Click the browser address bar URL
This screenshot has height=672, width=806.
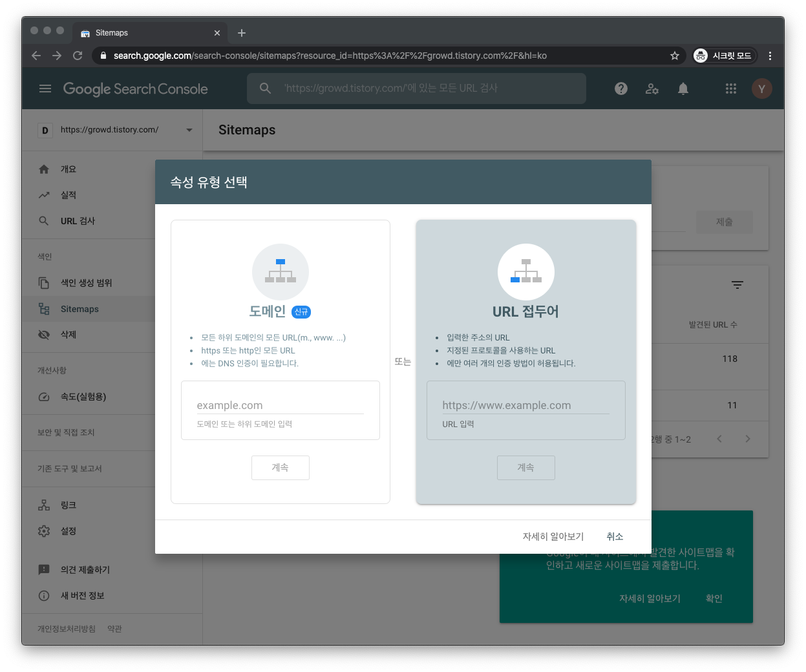(330, 56)
